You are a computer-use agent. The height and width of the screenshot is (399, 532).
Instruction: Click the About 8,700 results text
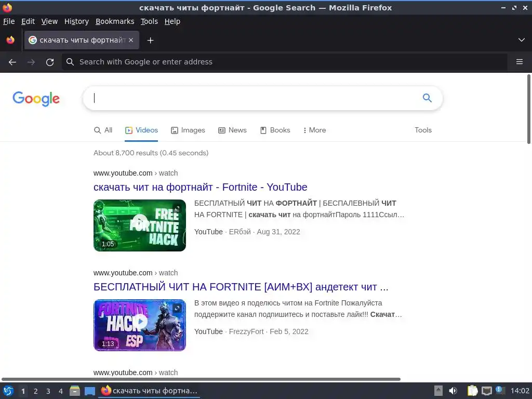click(x=151, y=153)
